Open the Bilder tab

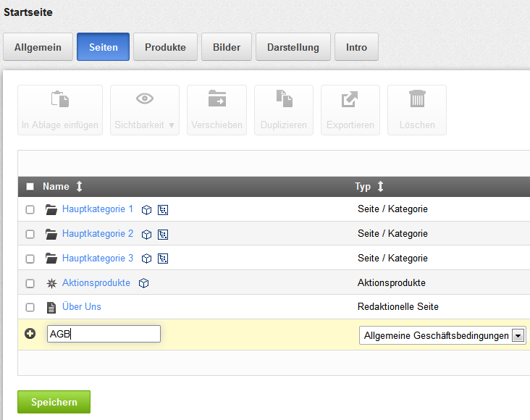[x=227, y=47]
